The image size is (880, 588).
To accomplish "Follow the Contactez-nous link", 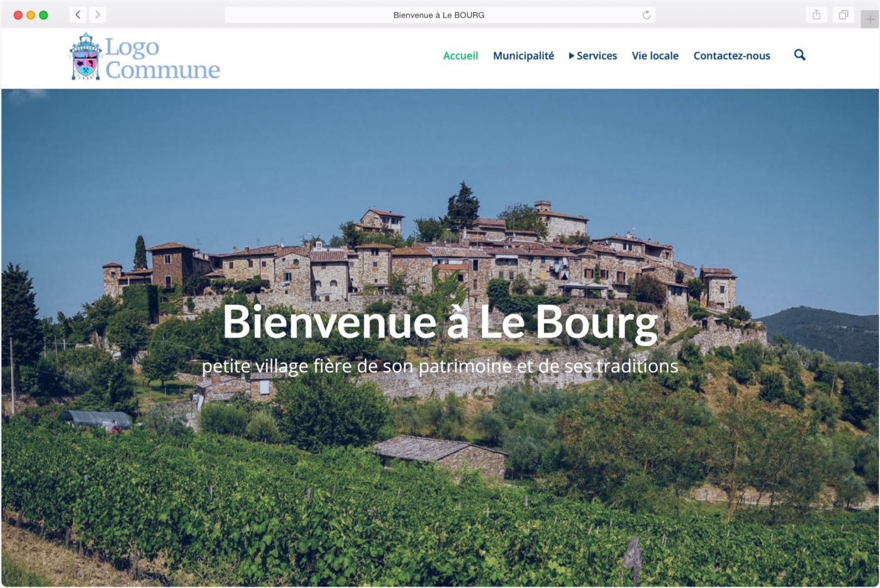I will tap(732, 56).
